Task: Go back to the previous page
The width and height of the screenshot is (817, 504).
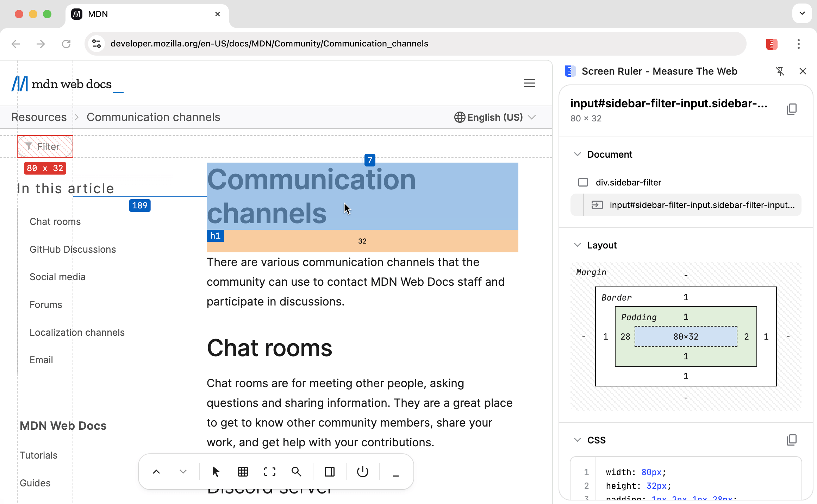Action: coord(16,44)
